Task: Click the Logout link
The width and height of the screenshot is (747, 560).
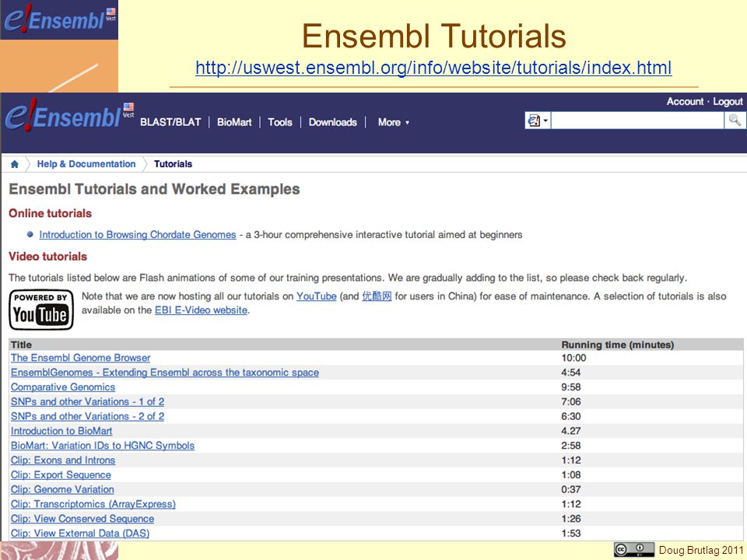Action: 728,101
